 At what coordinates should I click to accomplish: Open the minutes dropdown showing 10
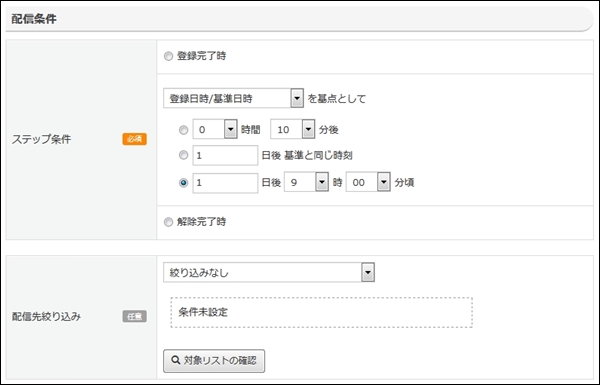[293, 129]
